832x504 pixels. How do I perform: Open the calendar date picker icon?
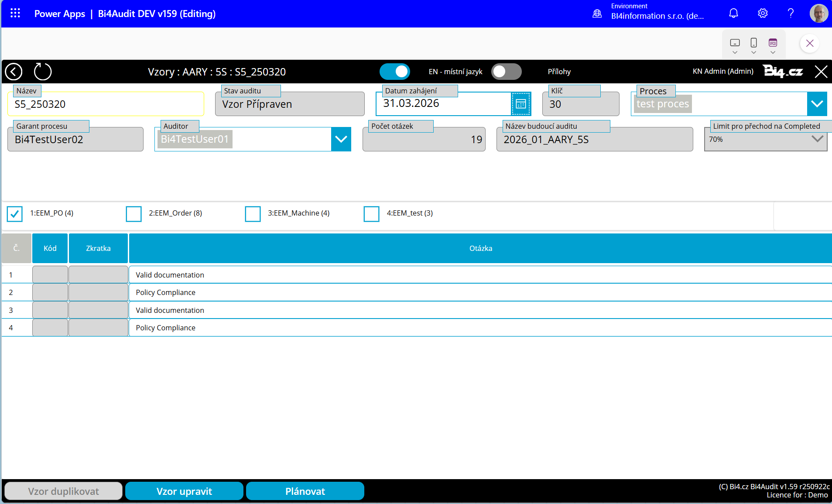click(x=521, y=104)
